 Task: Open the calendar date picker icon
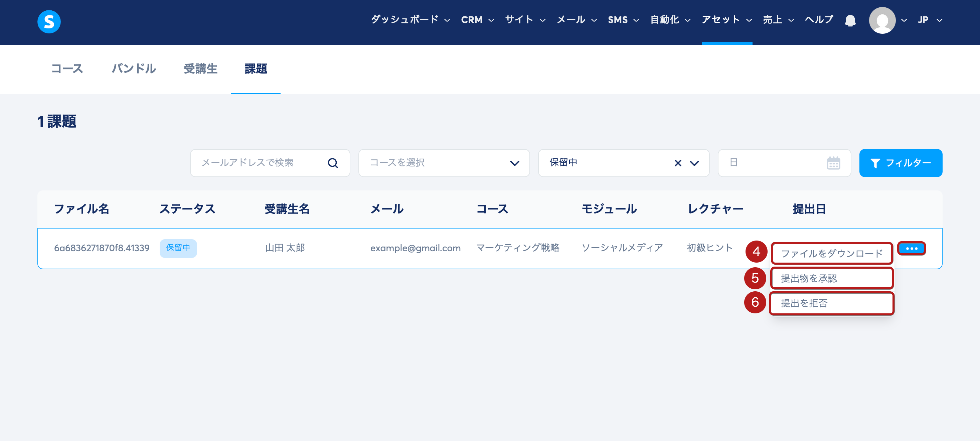[833, 163]
